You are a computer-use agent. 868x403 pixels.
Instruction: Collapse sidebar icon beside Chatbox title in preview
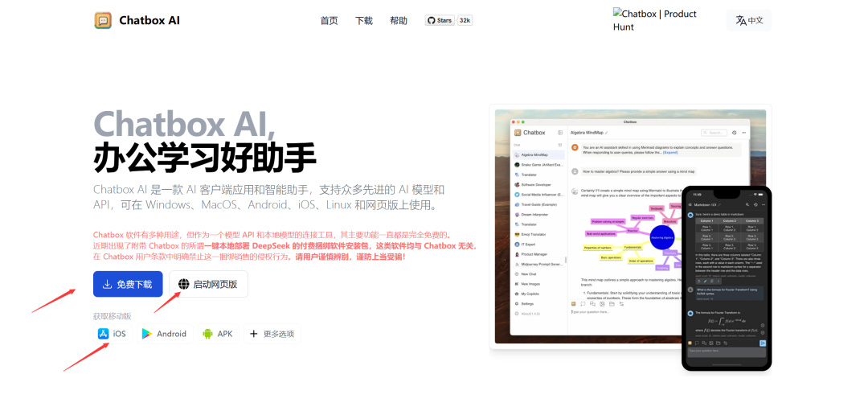(x=560, y=133)
